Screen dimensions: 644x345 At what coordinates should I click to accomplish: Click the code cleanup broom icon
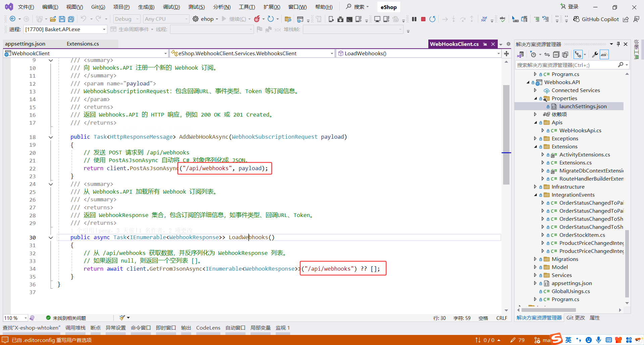[122, 318]
